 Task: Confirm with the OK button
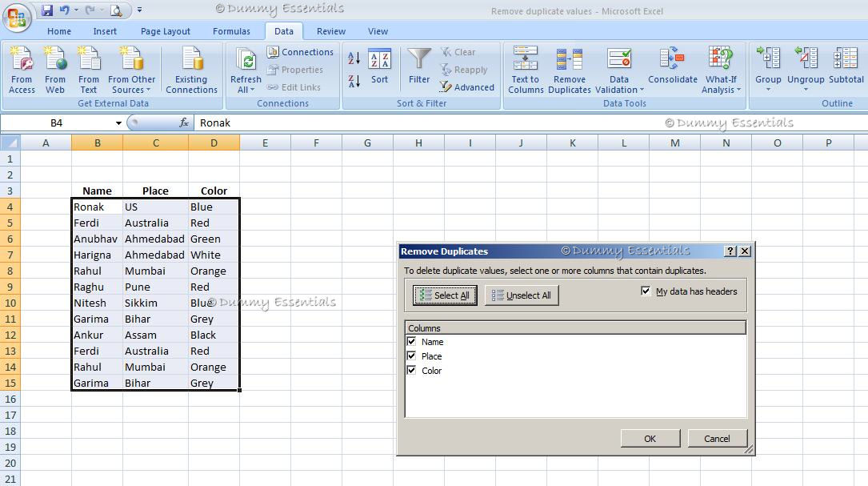click(x=650, y=438)
